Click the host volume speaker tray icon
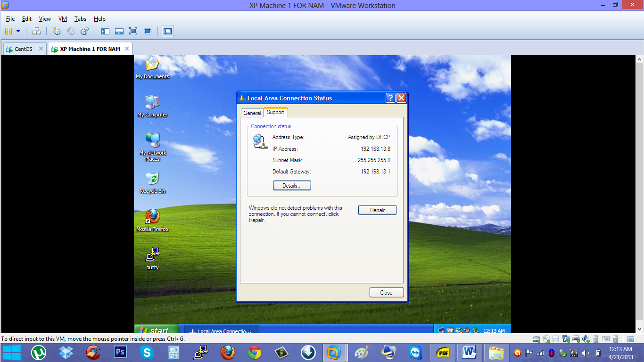The height and width of the screenshot is (362, 644). pyautogui.click(x=586, y=353)
